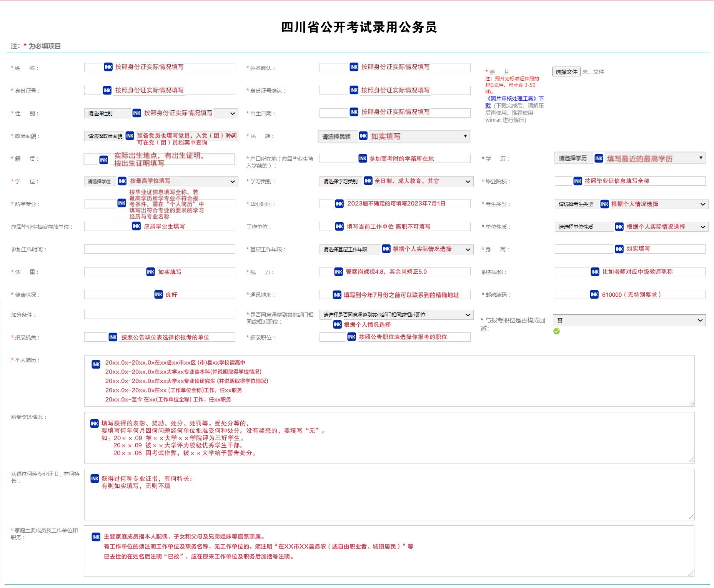Click the INK icon in the 健康状况 field
This screenshot has height=588, width=714.
(x=158, y=294)
